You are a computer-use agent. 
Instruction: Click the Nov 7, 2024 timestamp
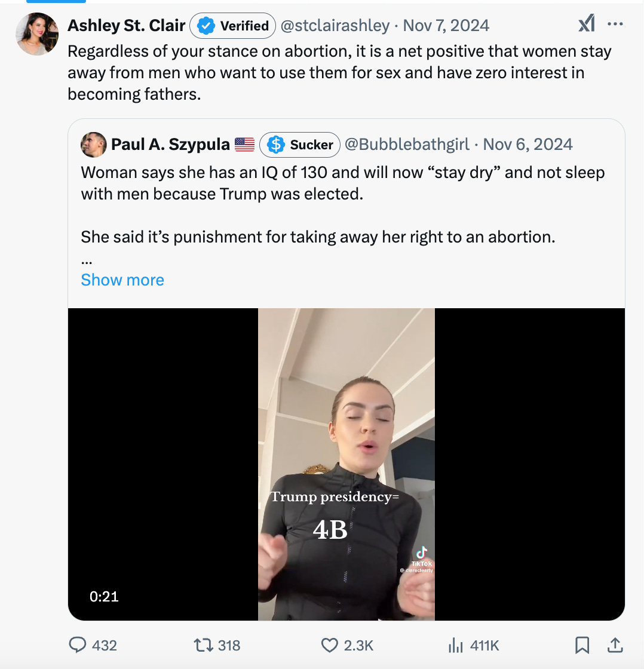[445, 26]
